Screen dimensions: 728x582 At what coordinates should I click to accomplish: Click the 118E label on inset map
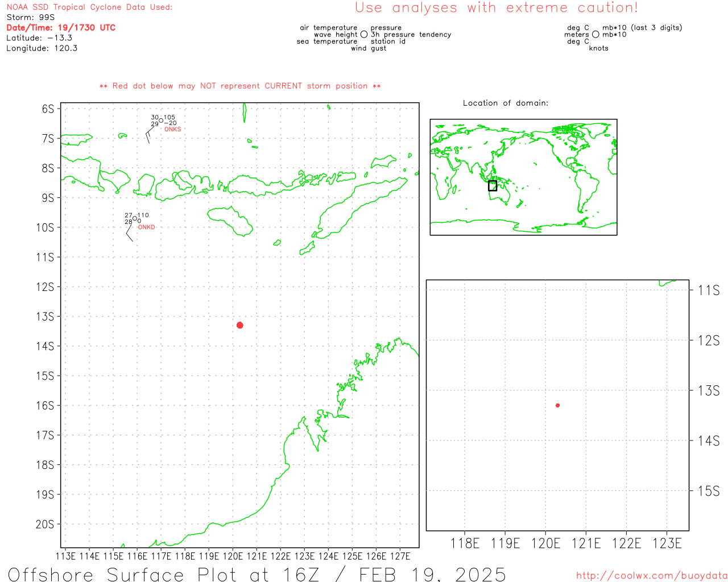click(x=465, y=544)
